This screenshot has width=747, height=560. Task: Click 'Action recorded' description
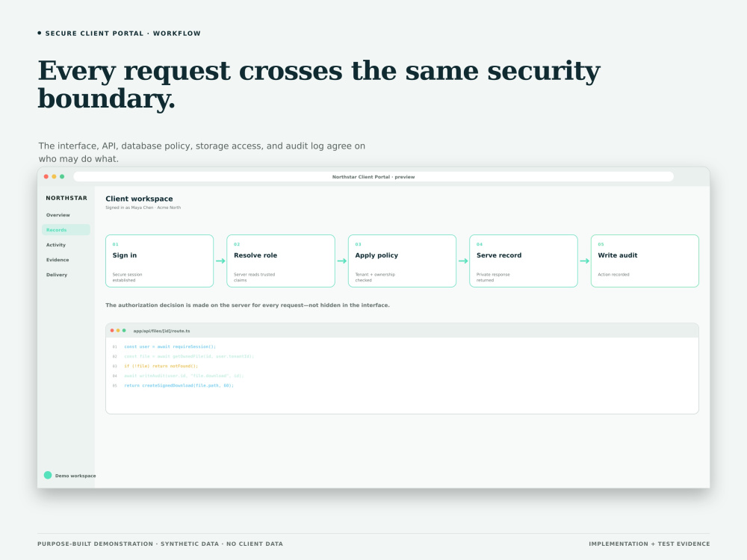point(613,275)
